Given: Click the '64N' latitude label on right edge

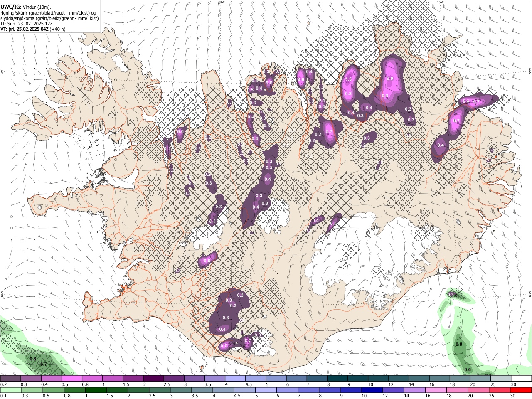Looking at the screenshot, I should (530, 294).
